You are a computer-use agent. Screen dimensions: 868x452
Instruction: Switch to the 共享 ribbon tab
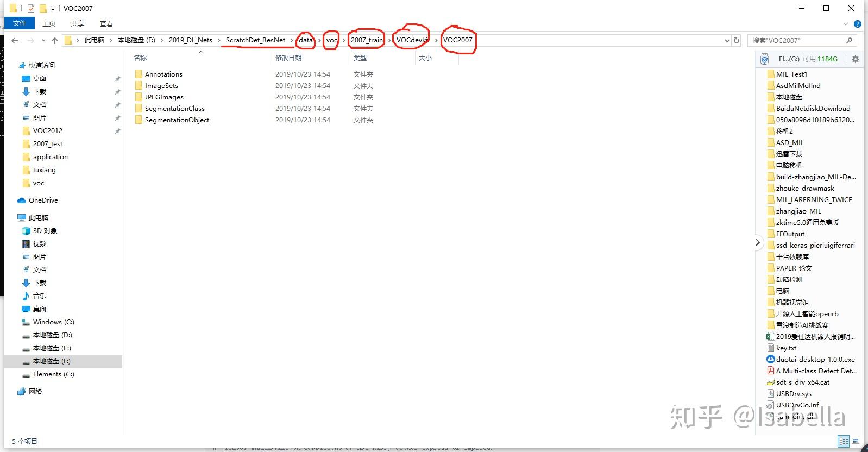78,23
